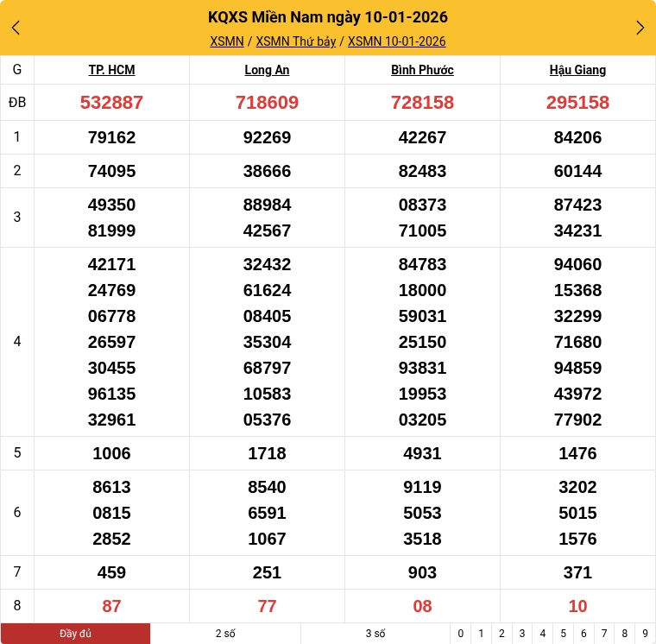Open the XSMN breadcrumb link
656x644 pixels.
[227, 41]
